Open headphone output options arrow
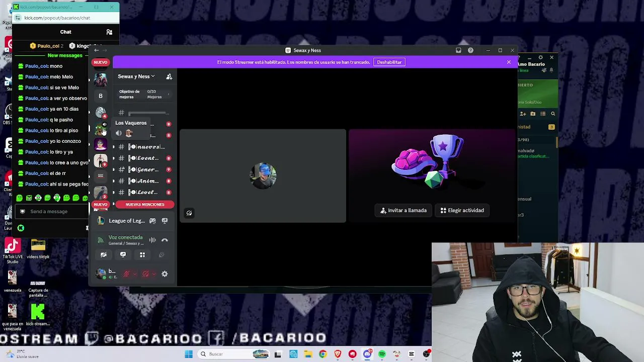Screen dimensions: 644x362 click(153, 274)
